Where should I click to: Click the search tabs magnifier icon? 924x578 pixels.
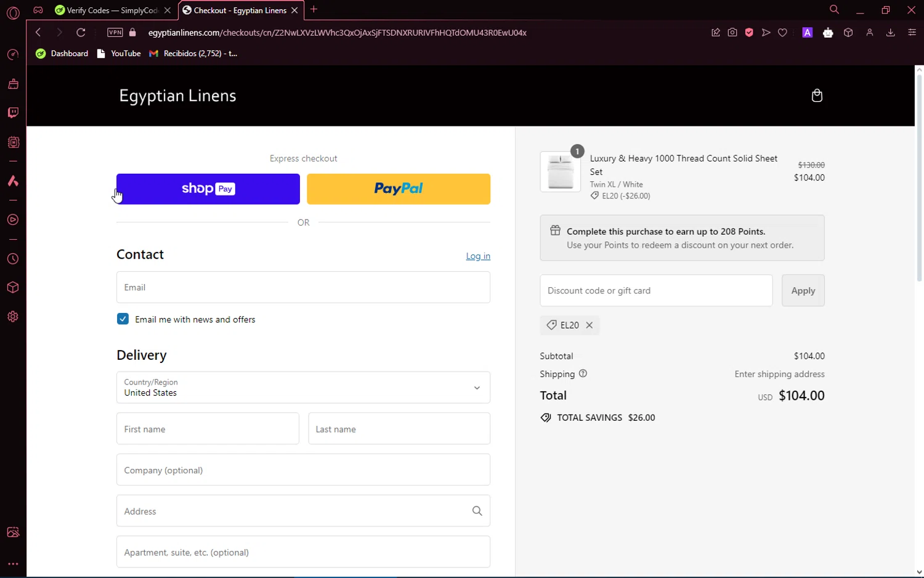[834, 9]
